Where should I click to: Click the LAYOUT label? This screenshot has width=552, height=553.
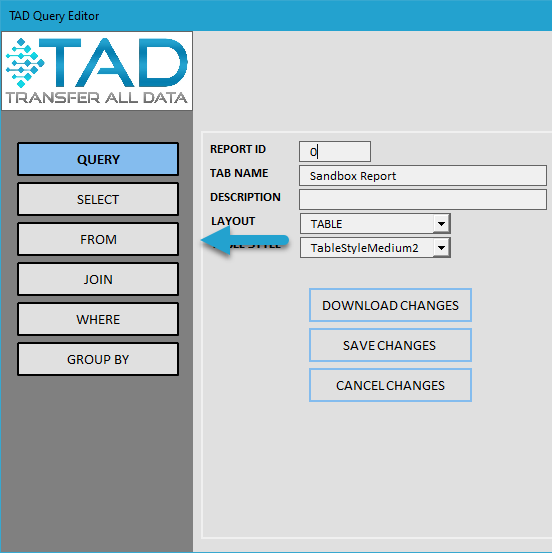point(233,221)
